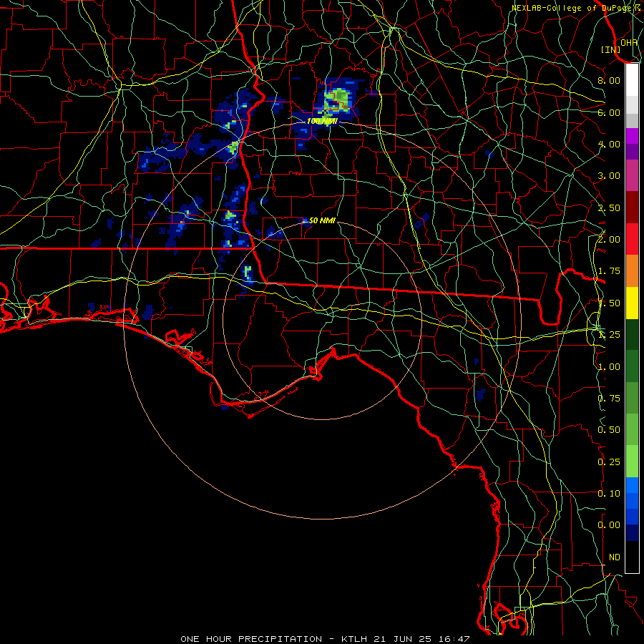Screen dimensions: 644x644
Task: Click the 0.75 legend value
Action: pyautogui.click(x=609, y=399)
